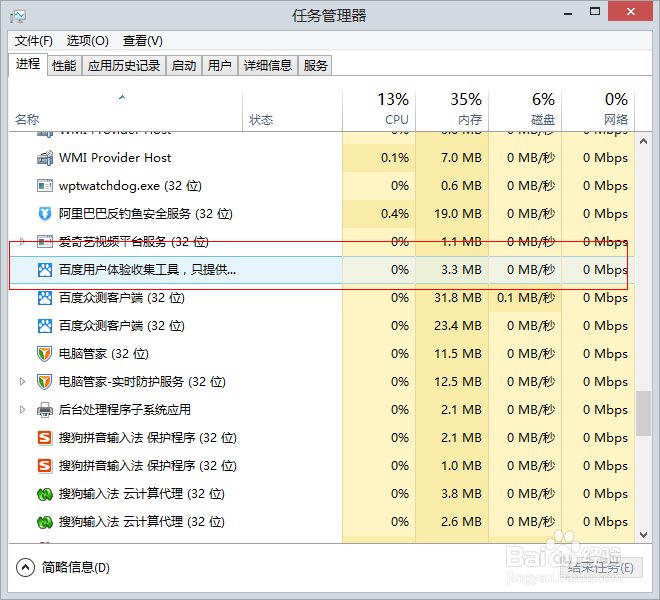The width and height of the screenshot is (660, 600).
Task: Open the 选项(O) menu
Action: click(x=88, y=41)
